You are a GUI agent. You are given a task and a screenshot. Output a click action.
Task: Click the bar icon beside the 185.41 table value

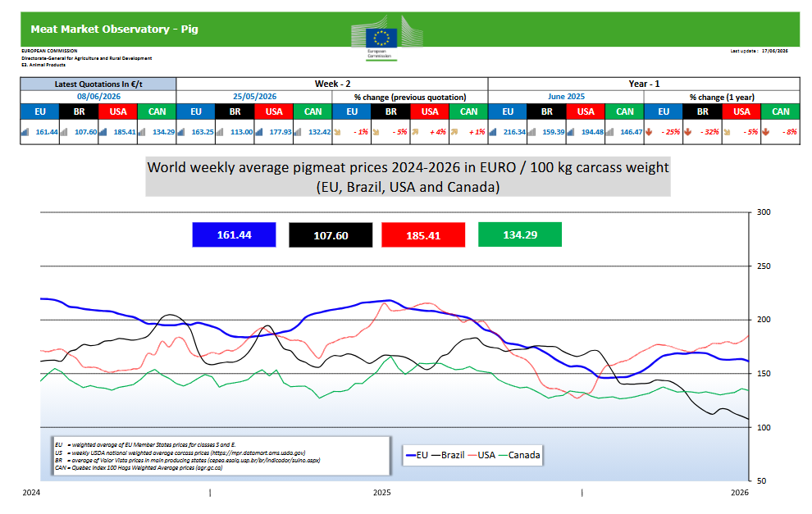(x=103, y=132)
